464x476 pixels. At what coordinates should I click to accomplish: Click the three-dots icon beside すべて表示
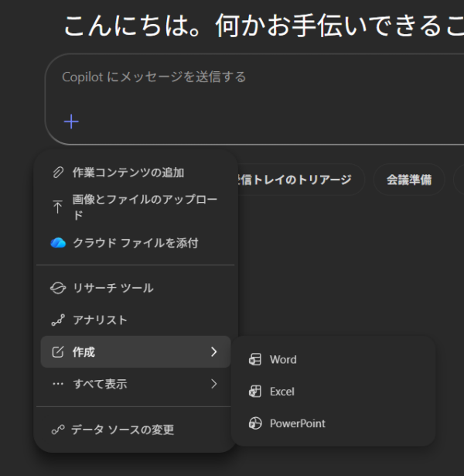(58, 384)
